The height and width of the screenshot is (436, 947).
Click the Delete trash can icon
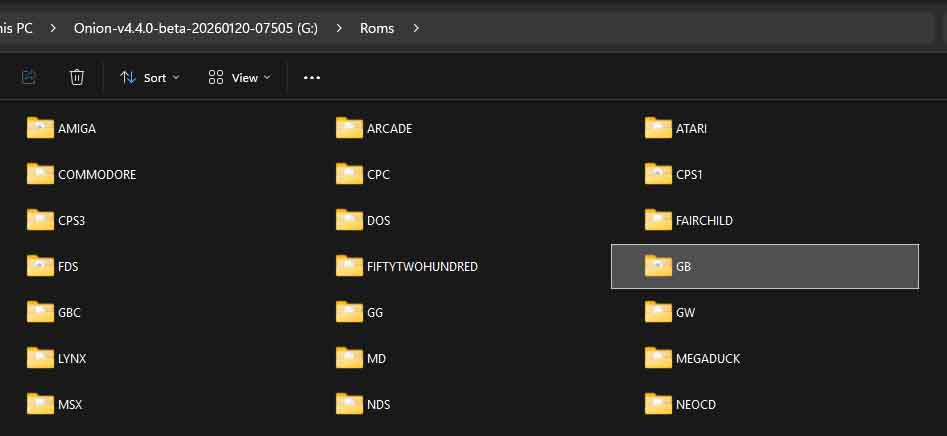(77, 77)
